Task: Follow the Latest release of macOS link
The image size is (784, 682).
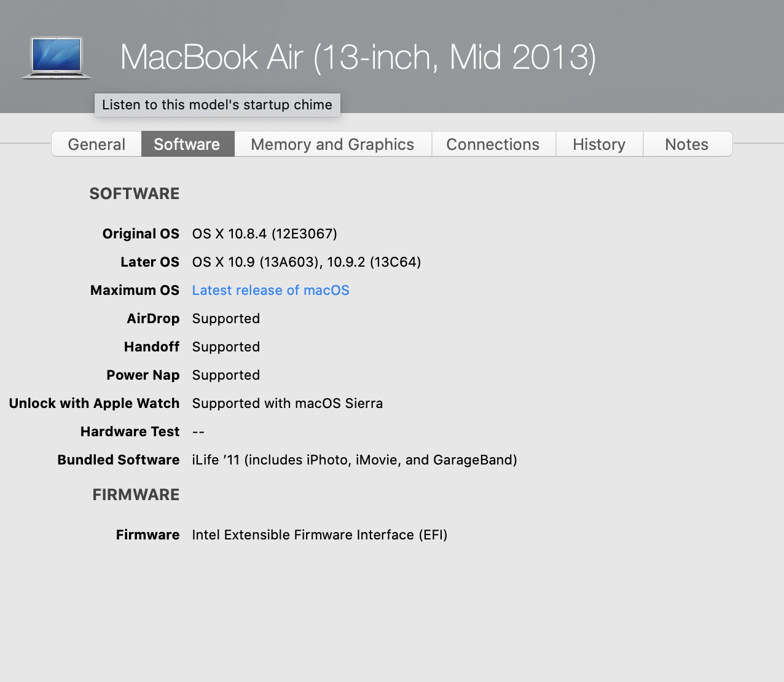Action: pos(270,290)
